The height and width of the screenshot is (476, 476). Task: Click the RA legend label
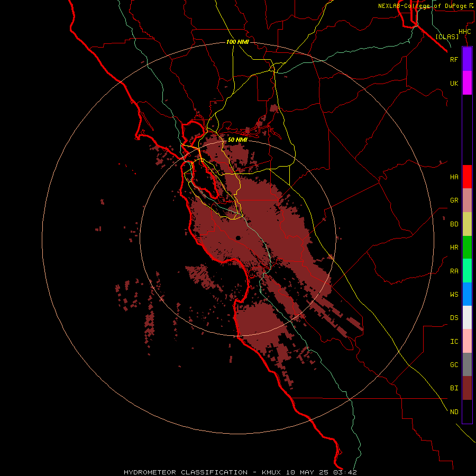click(454, 271)
